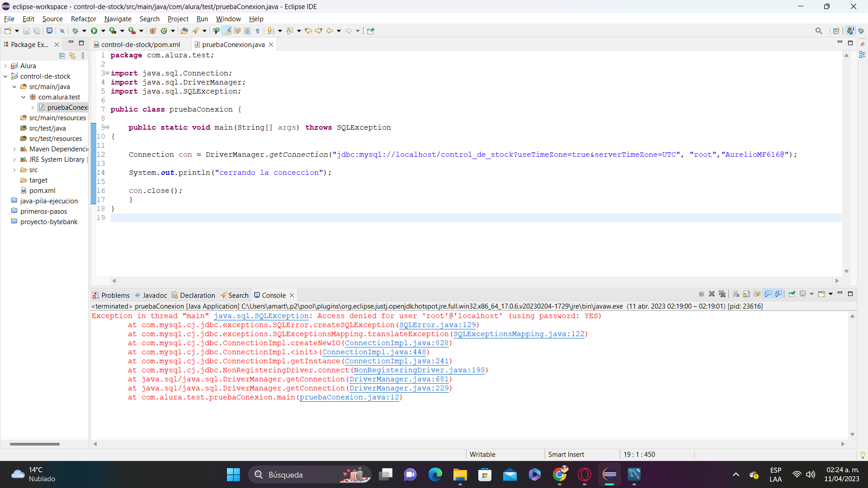The height and width of the screenshot is (488, 868).
Task: Open the Refactor menu
Action: (84, 19)
